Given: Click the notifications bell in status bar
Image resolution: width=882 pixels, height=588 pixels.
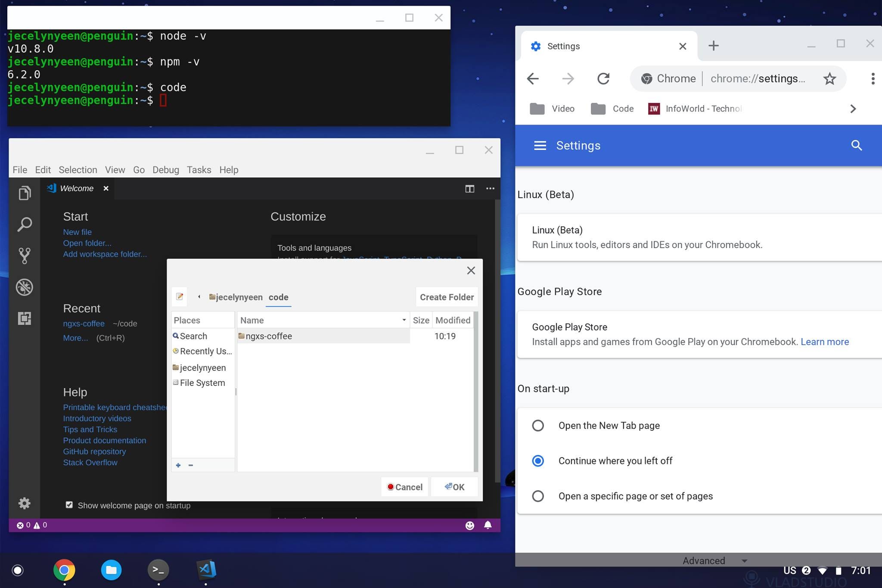Looking at the screenshot, I should [488, 525].
